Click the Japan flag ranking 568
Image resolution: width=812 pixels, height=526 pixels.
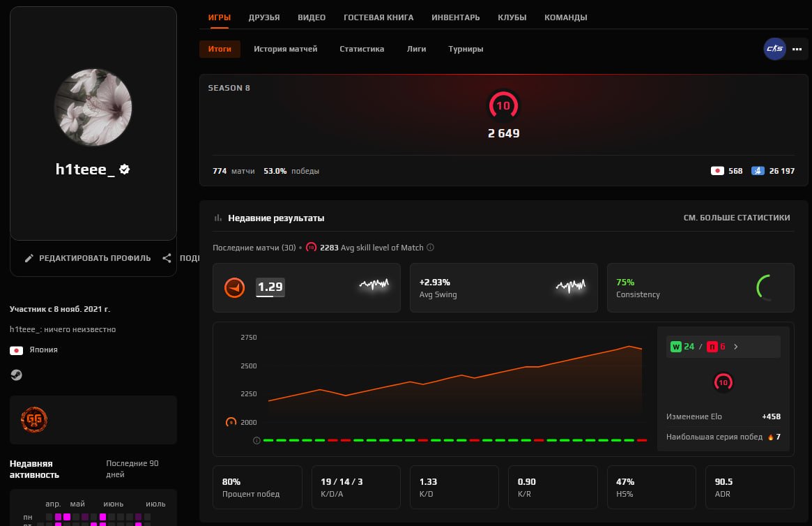(x=717, y=171)
